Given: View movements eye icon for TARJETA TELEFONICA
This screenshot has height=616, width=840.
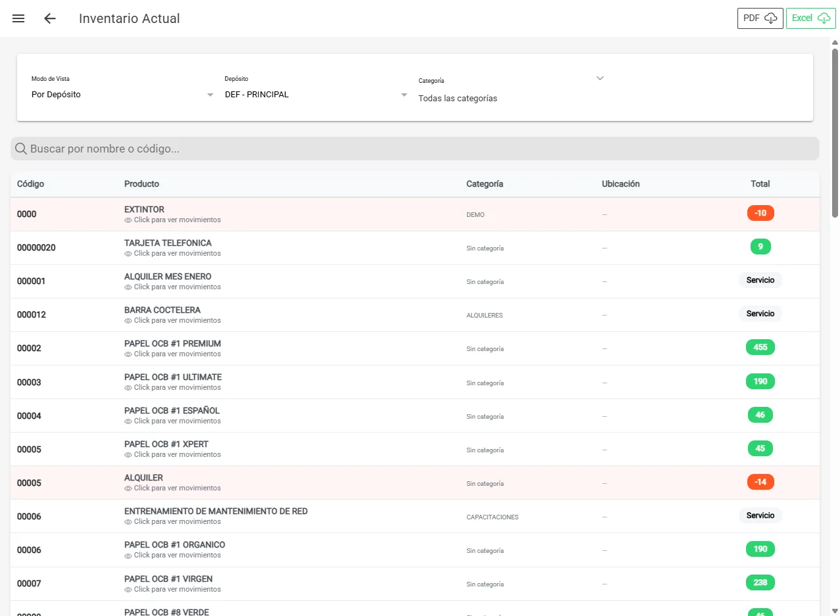Looking at the screenshot, I should [128, 254].
